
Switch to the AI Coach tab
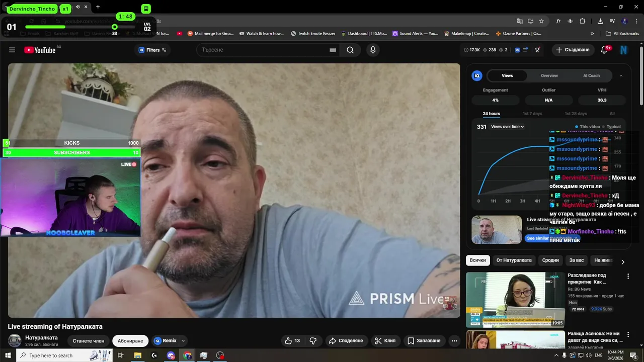(x=591, y=75)
